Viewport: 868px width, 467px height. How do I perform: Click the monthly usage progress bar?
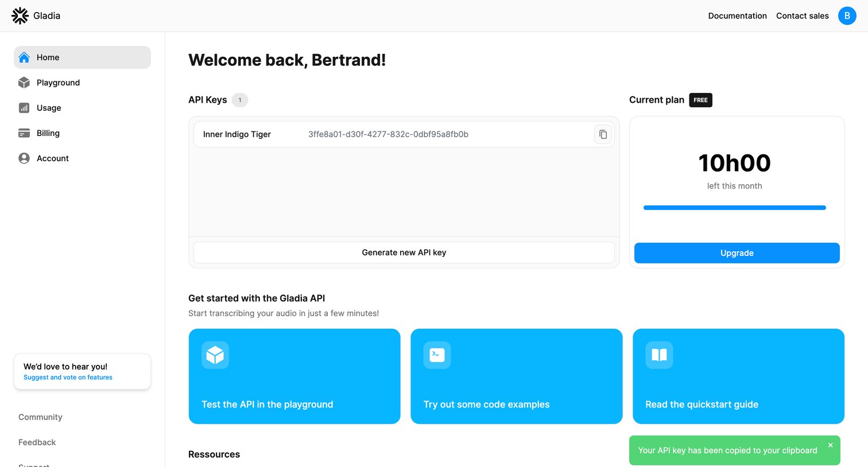(735, 208)
